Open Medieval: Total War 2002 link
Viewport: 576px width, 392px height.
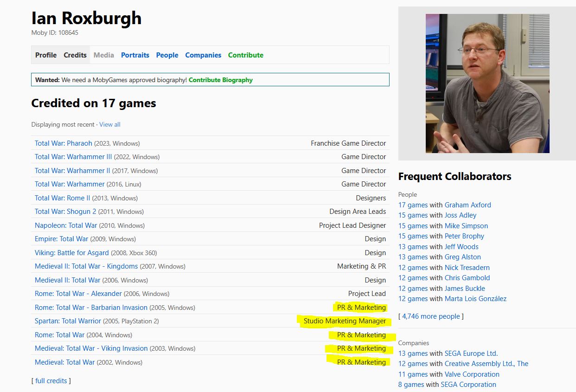[64, 362]
